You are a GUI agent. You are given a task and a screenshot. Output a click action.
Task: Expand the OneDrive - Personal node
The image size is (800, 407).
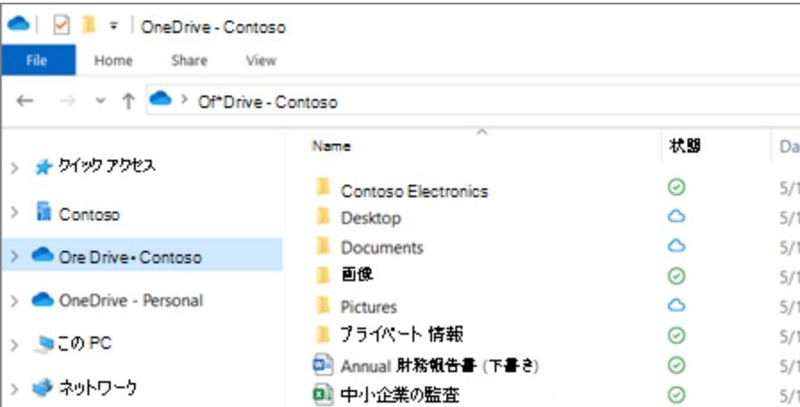tap(15, 301)
